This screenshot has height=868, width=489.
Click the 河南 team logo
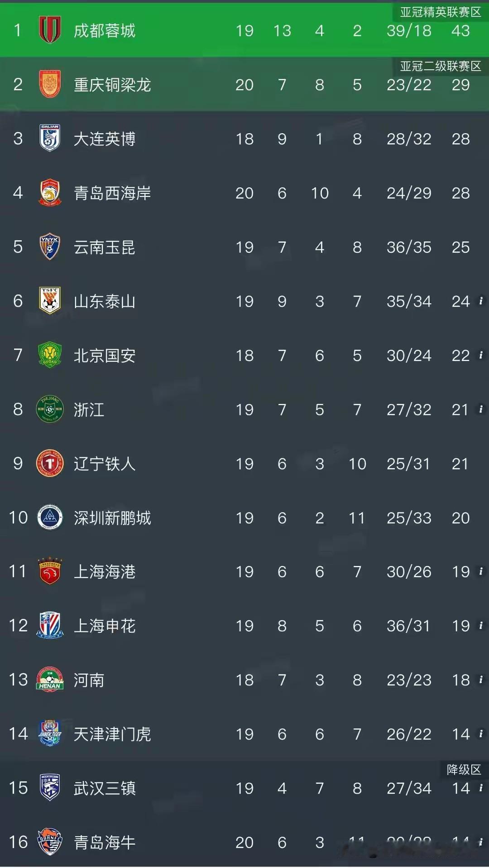[x=50, y=679]
